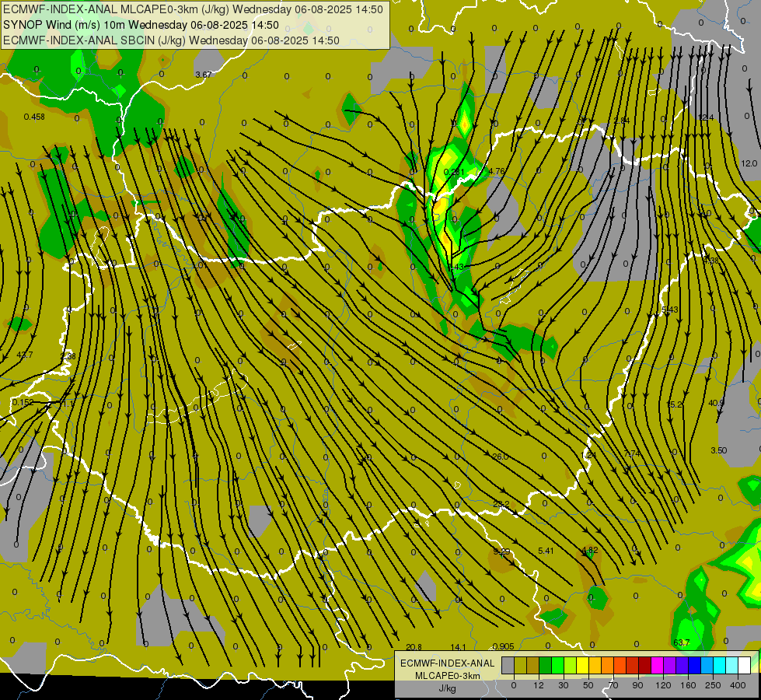This screenshot has width=761, height=700.
Task: Select the SYNOP Wind 10m title line
Action: (141, 25)
